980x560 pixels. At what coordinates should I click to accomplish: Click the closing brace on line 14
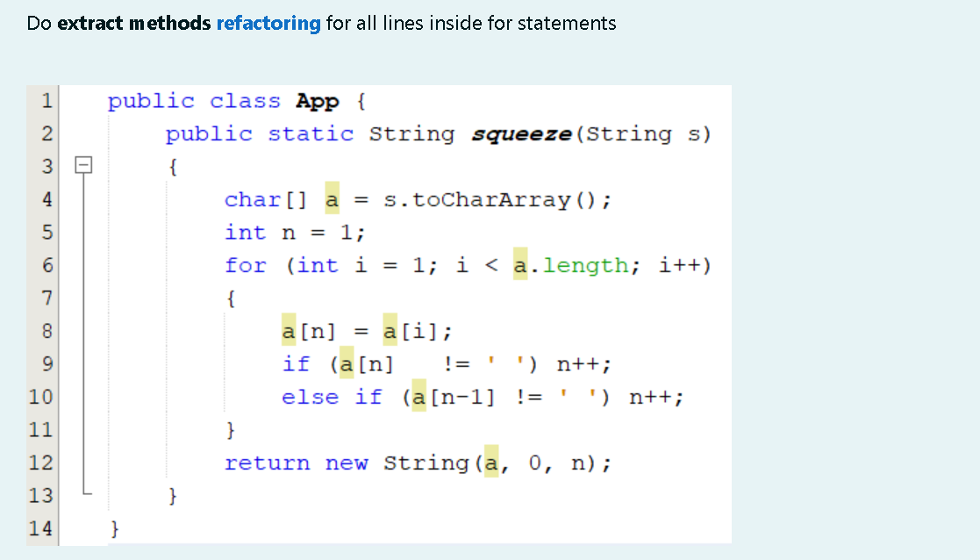[x=112, y=528]
